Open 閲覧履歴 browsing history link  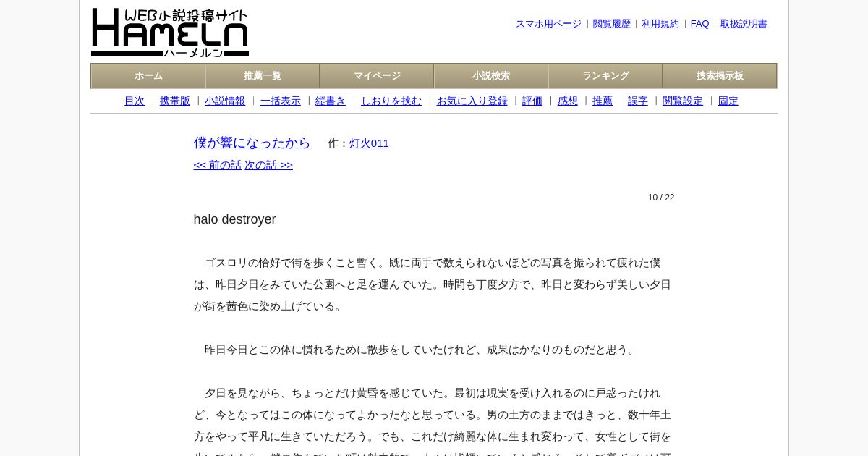click(612, 24)
